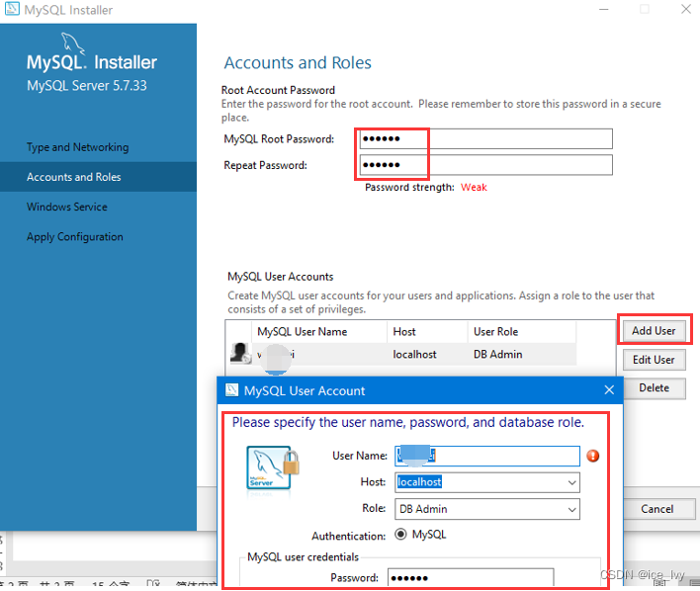Click the Edit User button
This screenshot has height=591, width=700.
pos(654,360)
